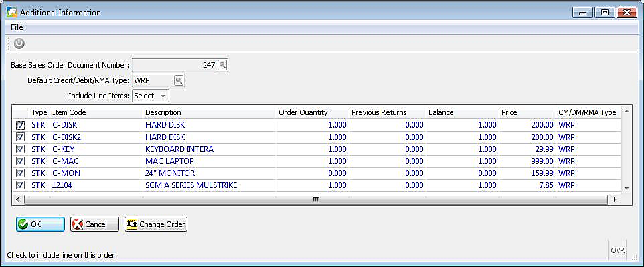644x267 pixels.
Task: Click the Base Sales Order Document Number field
Action: (174, 65)
